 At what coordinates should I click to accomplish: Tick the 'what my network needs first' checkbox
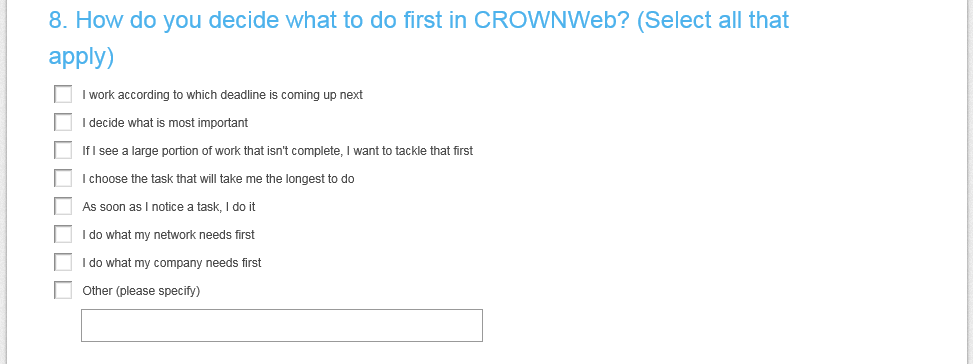(x=63, y=234)
